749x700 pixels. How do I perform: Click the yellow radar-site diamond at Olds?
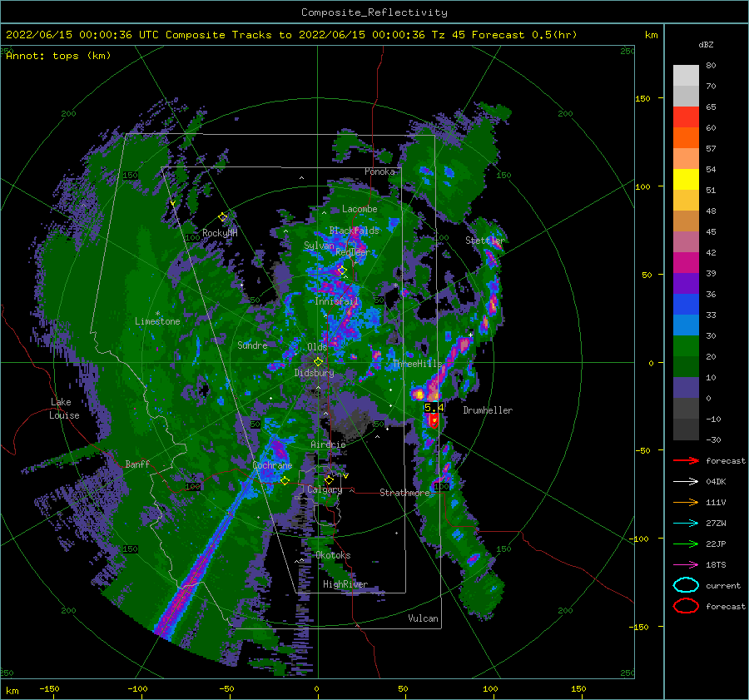click(x=318, y=362)
